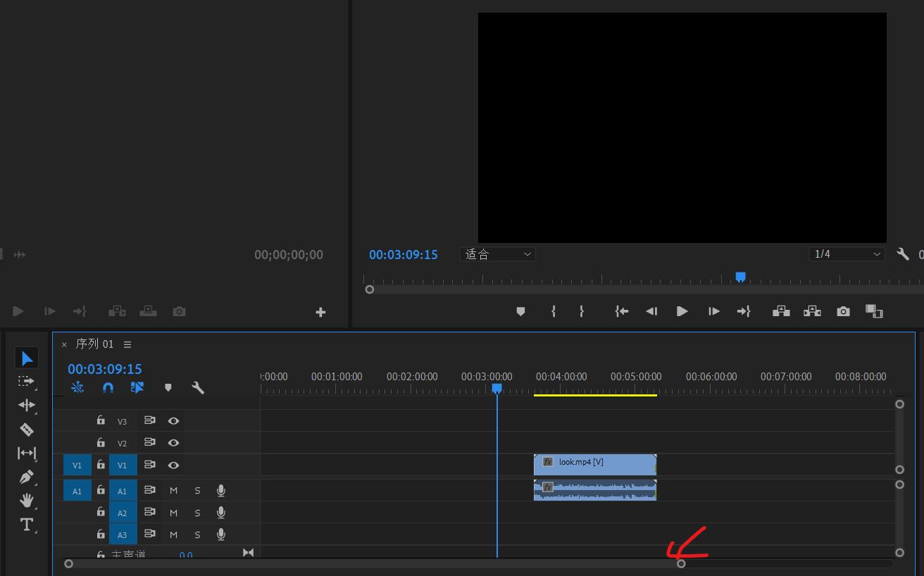Select the 序列 01 timeline tab
924x576 pixels.
pyautogui.click(x=94, y=344)
